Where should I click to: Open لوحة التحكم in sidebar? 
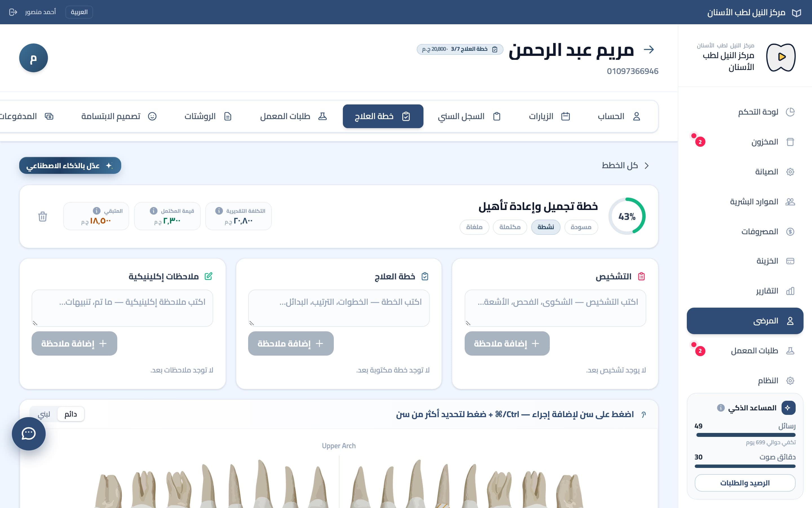(x=745, y=112)
